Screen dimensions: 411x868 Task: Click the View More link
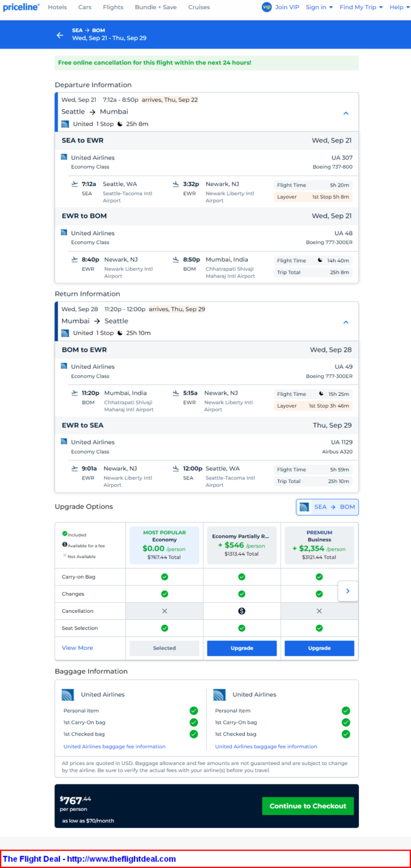point(77,648)
